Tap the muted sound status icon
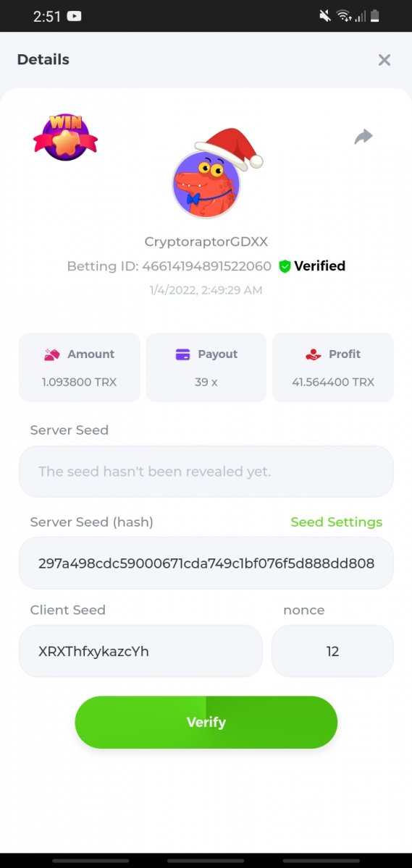The width and height of the screenshot is (412, 868). click(324, 16)
